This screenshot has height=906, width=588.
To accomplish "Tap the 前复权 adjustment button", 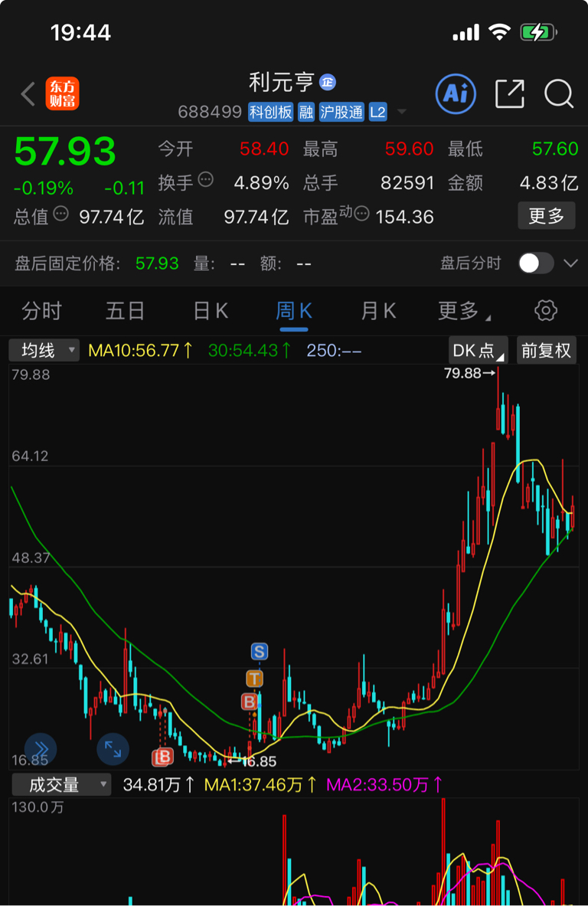I will (547, 350).
